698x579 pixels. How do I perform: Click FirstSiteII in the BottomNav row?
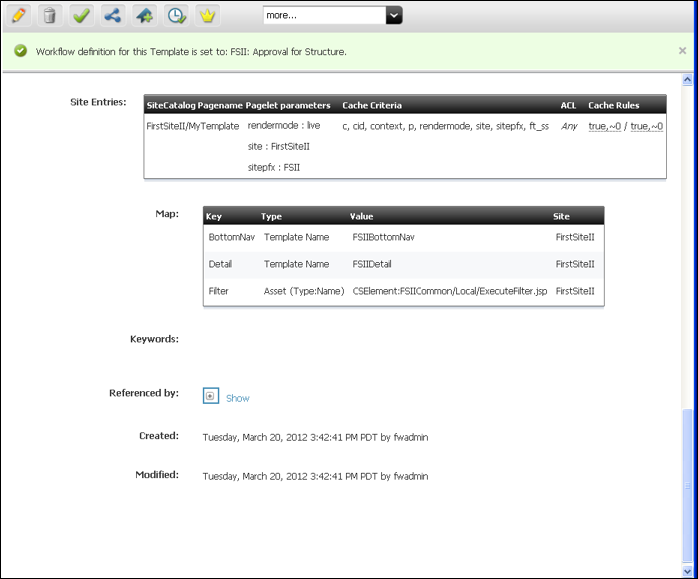coord(575,237)
